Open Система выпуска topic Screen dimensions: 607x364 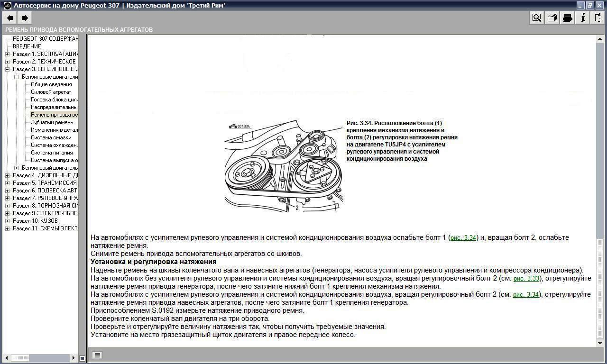click(x=54, y=160)
